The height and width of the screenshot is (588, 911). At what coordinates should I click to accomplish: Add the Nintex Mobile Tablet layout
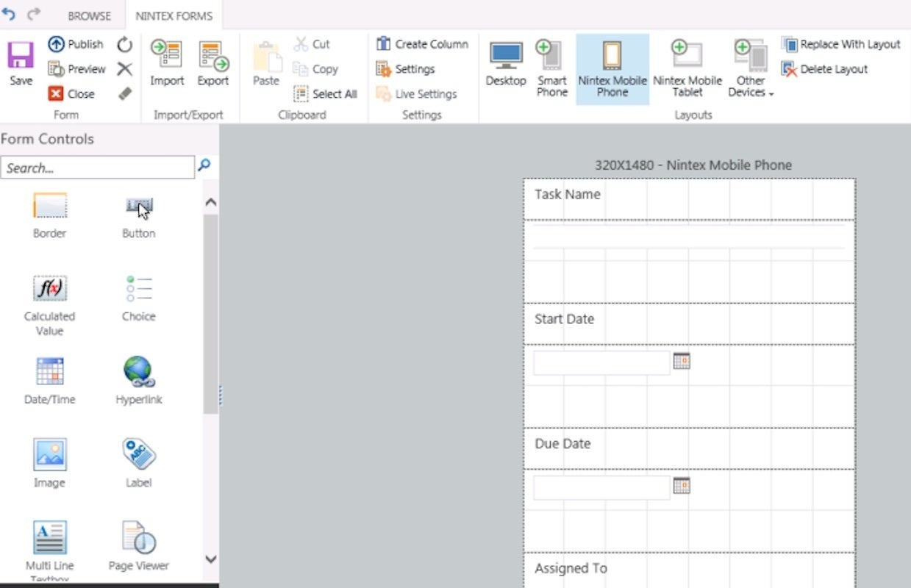coord(687,69)
